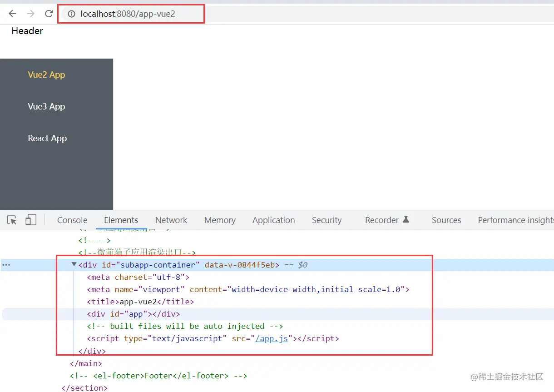
Task: Select the 微前端子应用渲染出口 comment line
Action: pos(137,253)
